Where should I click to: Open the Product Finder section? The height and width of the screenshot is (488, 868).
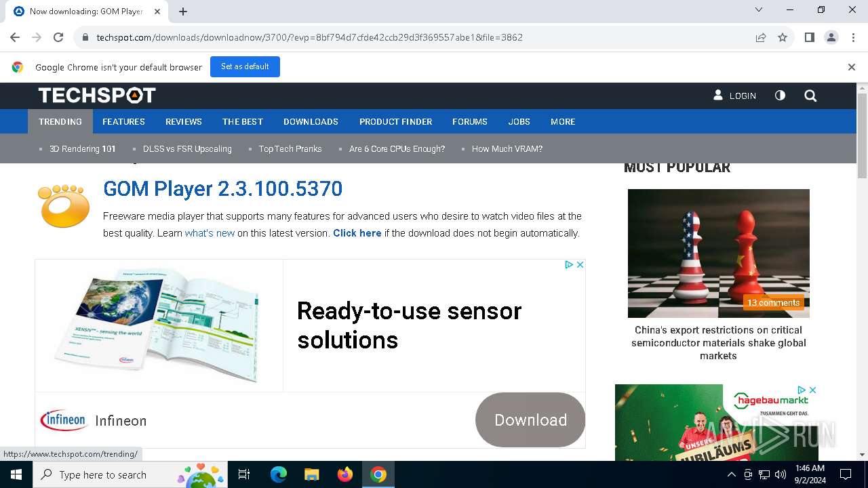[395, 121]
